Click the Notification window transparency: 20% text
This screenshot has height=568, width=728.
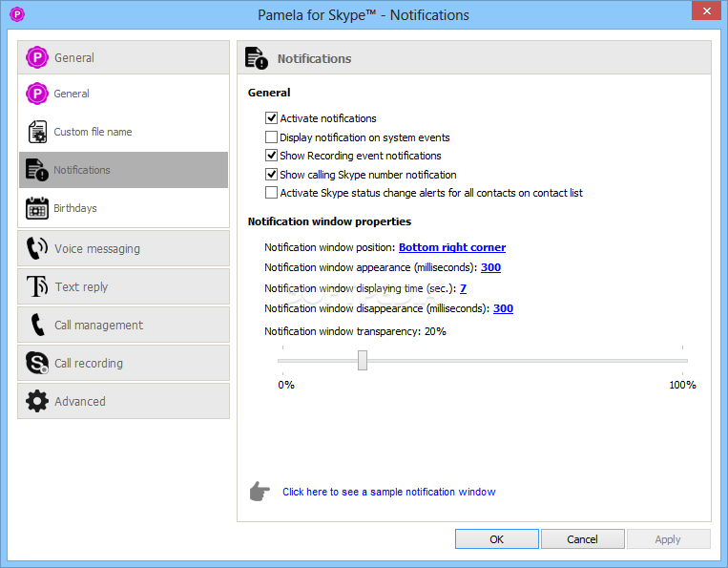point(355,331)
